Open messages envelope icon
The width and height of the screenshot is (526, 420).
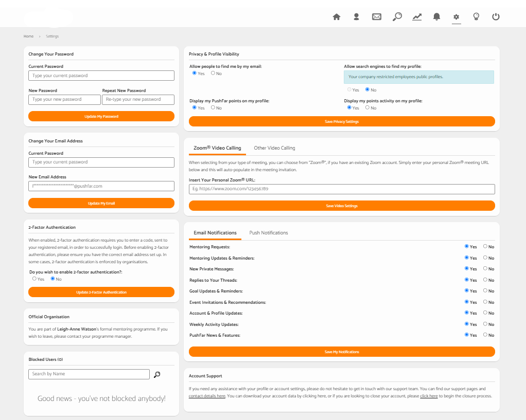click(377, 17)
